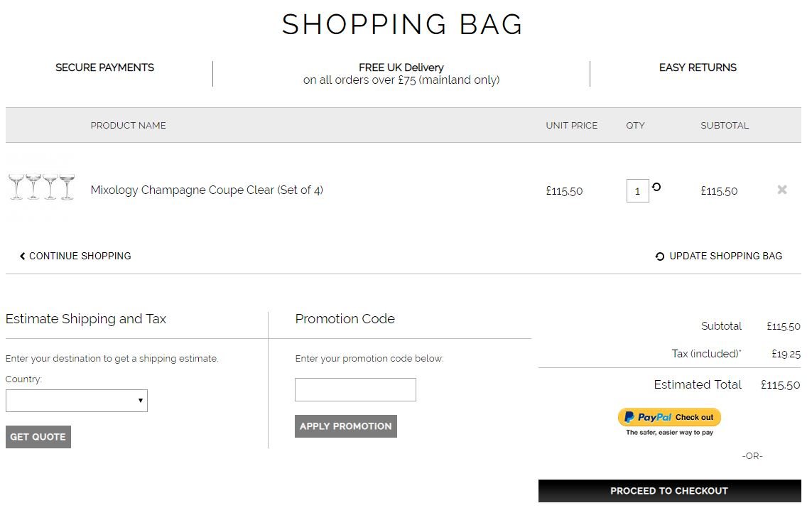812x508 pixels.
Task: Click refresh icon beside quantity box
Action: (x=656, y=187)
